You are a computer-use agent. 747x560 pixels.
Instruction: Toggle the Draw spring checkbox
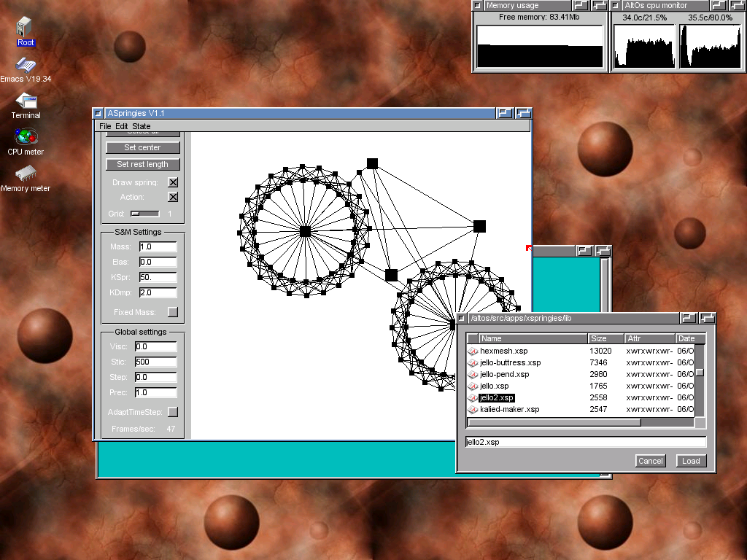pos(173,182)
